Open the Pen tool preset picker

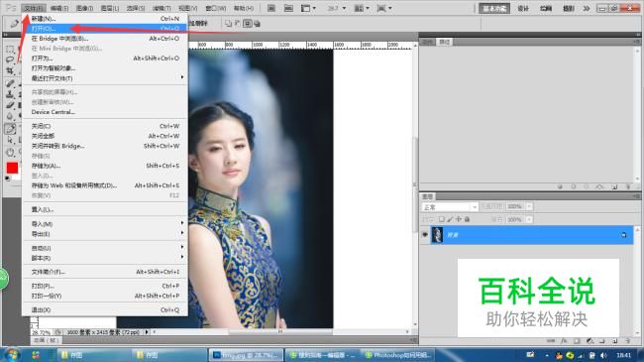point(15,24)
